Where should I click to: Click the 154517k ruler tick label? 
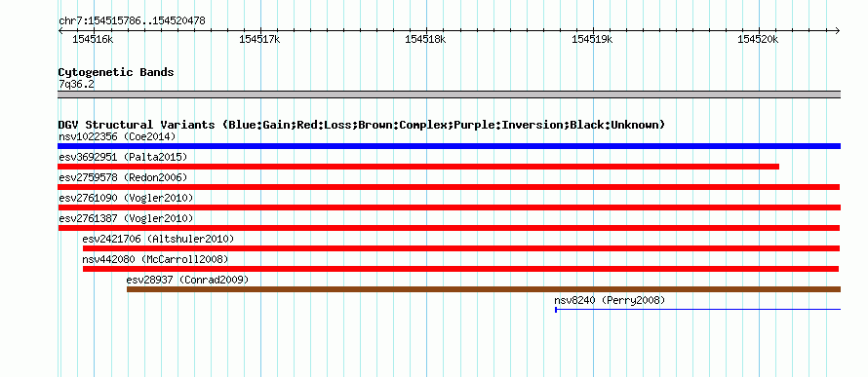(x=259, y=39)
